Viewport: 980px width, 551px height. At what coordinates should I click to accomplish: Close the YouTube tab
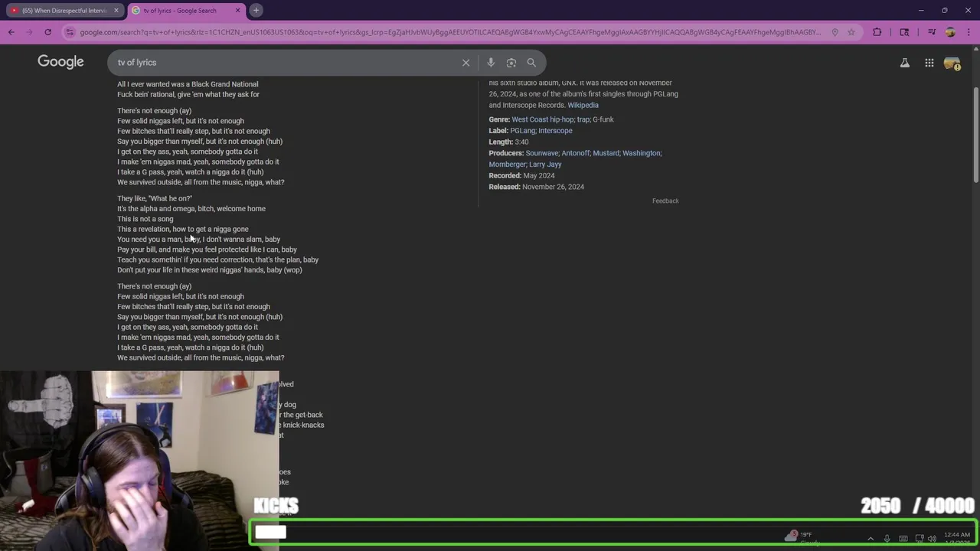pyautogui.click(x=116, y=10)
